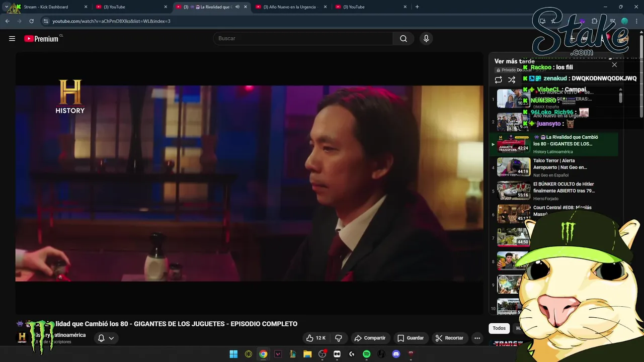Toggle loop playlist in Ver más tarde

coord(498,79)
